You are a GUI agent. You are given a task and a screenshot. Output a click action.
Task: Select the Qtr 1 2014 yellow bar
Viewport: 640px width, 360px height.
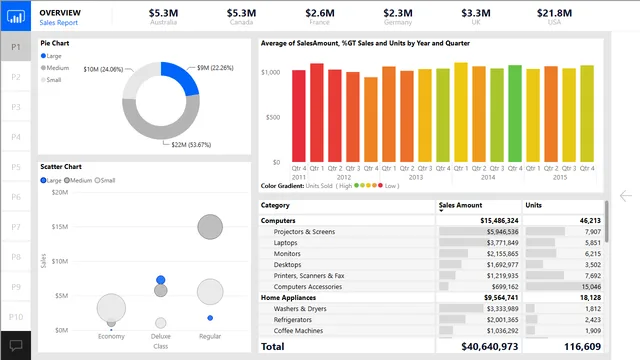[461, 112]
